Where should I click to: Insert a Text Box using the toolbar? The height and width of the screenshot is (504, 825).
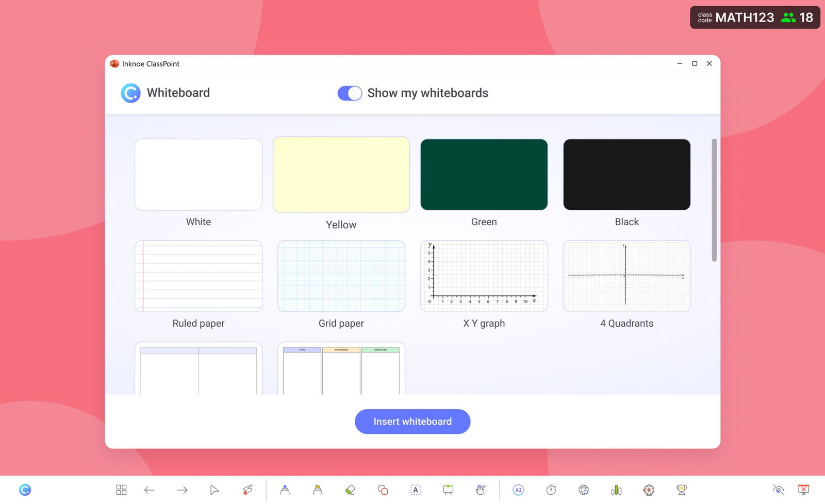click(415, 490)
